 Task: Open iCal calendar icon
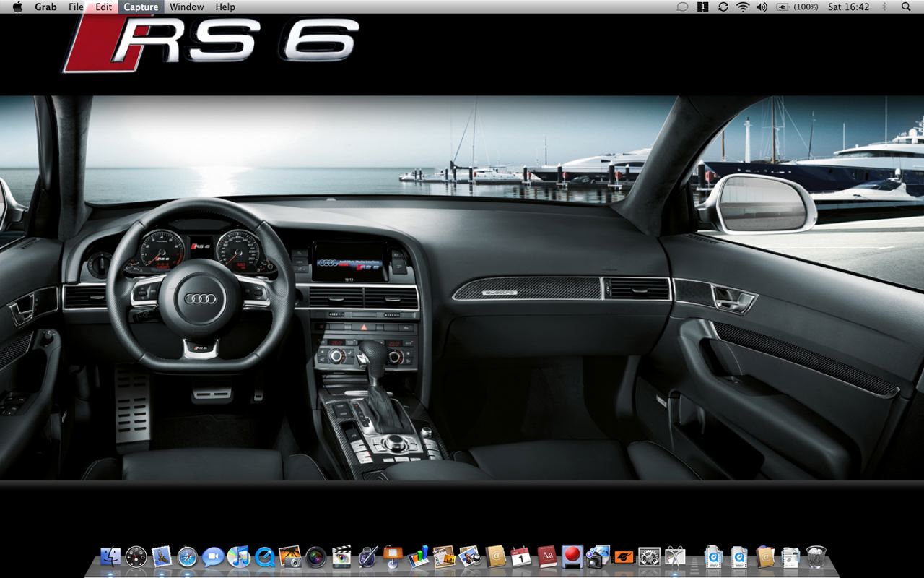pos(520,556)
